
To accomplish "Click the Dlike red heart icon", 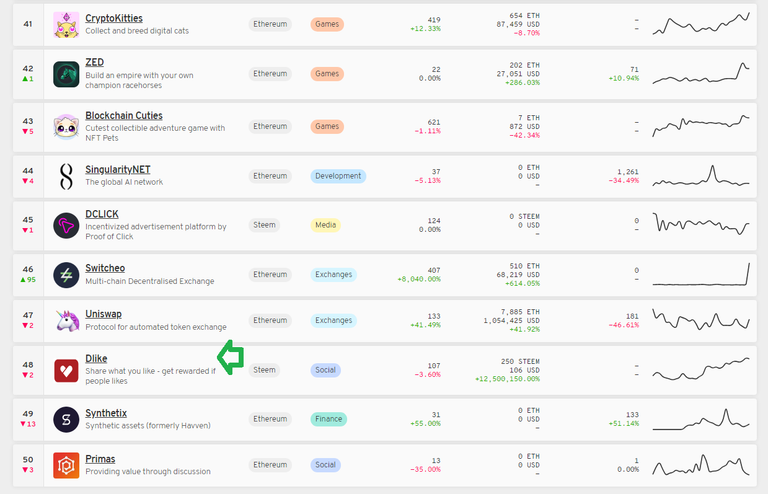I will (66, 370).
